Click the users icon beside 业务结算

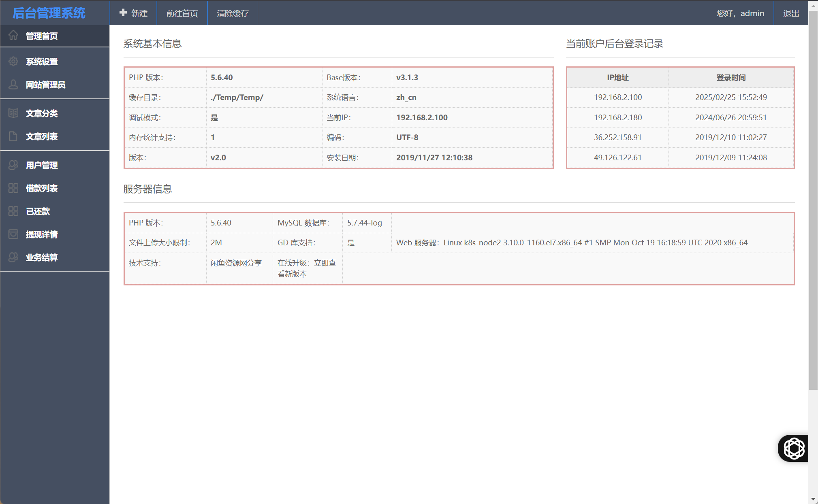(13, 257)
